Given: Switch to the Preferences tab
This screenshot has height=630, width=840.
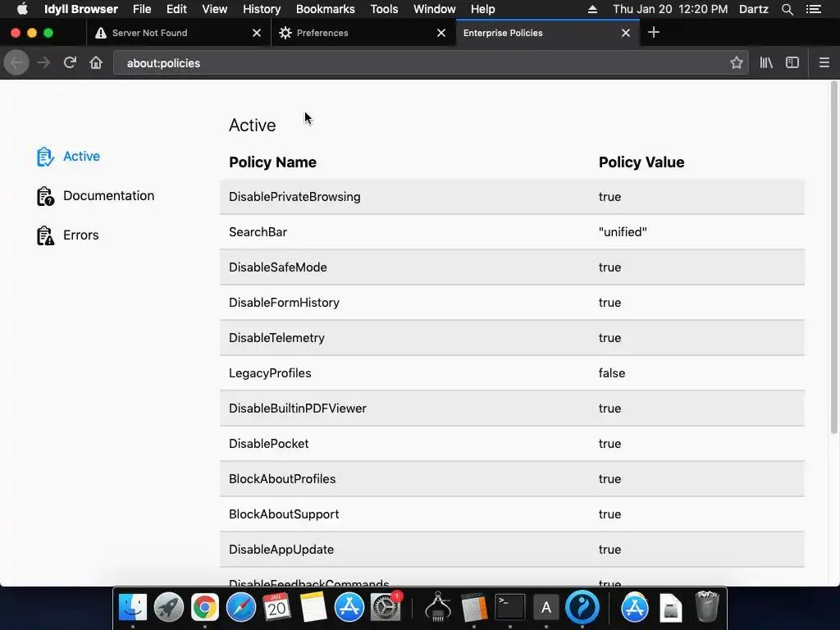Looking at the screenshot, I should click(x=353, y=33).
